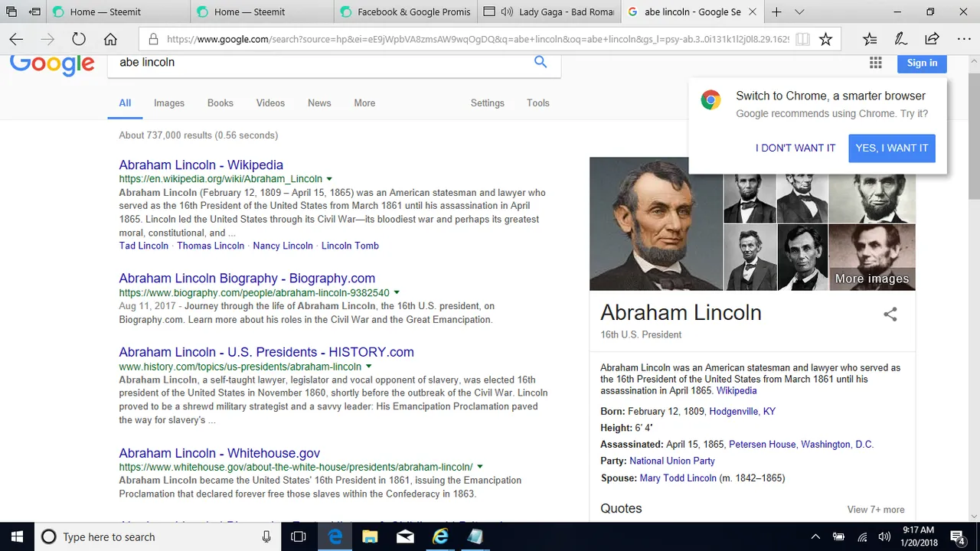Screen dimensions: 980x551
Task: Switch to the News search tab
Action: pos(319,103)
